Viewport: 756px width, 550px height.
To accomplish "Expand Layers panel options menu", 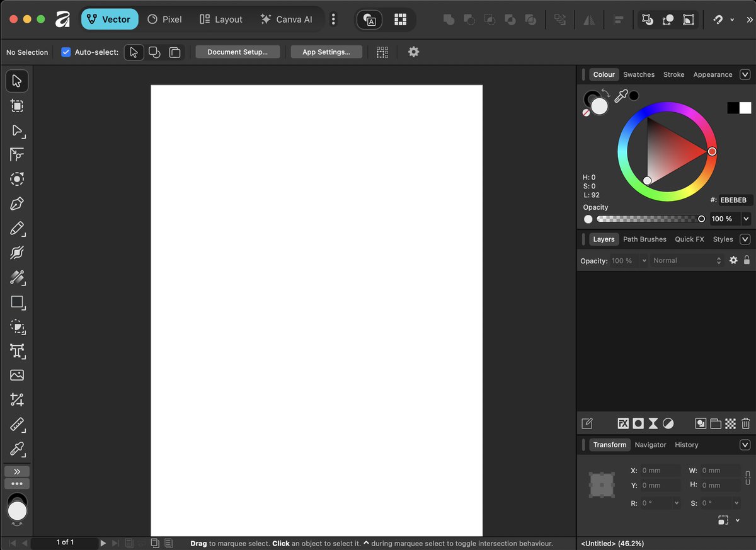I will (x=745, y=239).
